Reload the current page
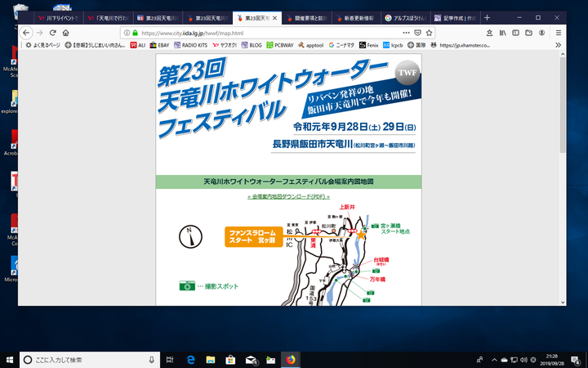This screenshot has height=368, width=588. [x=53, y=32]
